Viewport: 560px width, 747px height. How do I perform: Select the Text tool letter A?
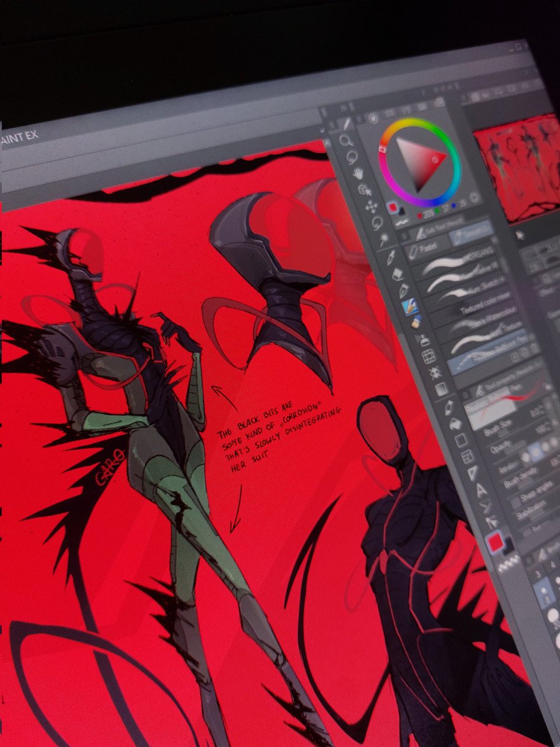tap(482, 490)
